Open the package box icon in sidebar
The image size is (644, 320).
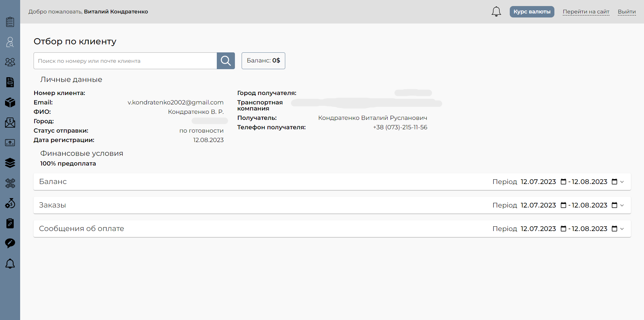(10, 102)
